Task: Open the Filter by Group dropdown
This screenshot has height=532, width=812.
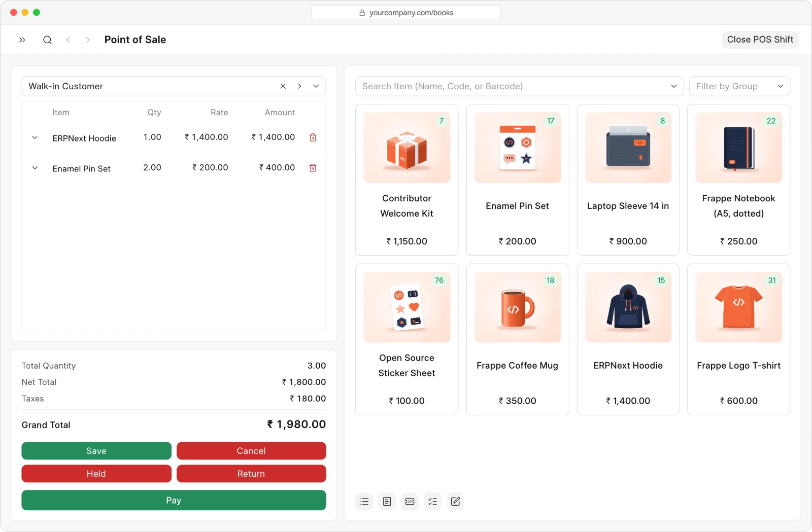Action: [x=739, y=86]
